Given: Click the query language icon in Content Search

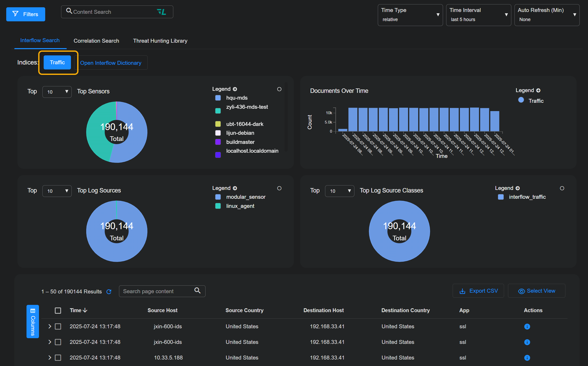Looking at the screenshot, I should click(x=161, y=12).
